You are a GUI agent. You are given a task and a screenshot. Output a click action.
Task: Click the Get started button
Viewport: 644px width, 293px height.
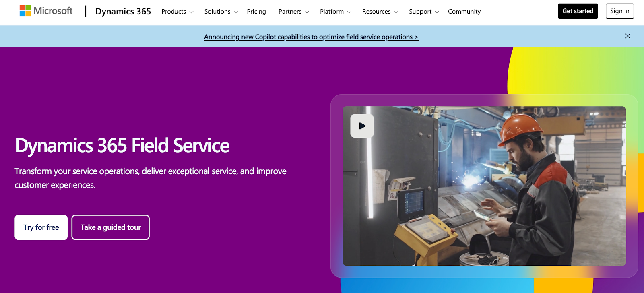[578, 11]
